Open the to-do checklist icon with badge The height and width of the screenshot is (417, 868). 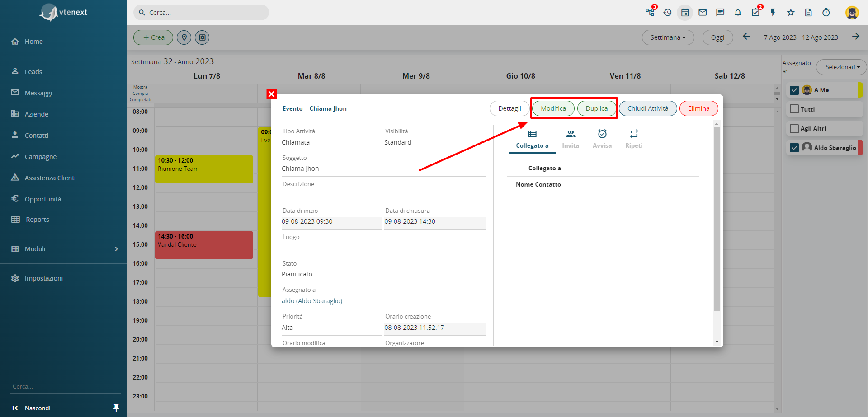pyautogui.click(x=755, y=13)
